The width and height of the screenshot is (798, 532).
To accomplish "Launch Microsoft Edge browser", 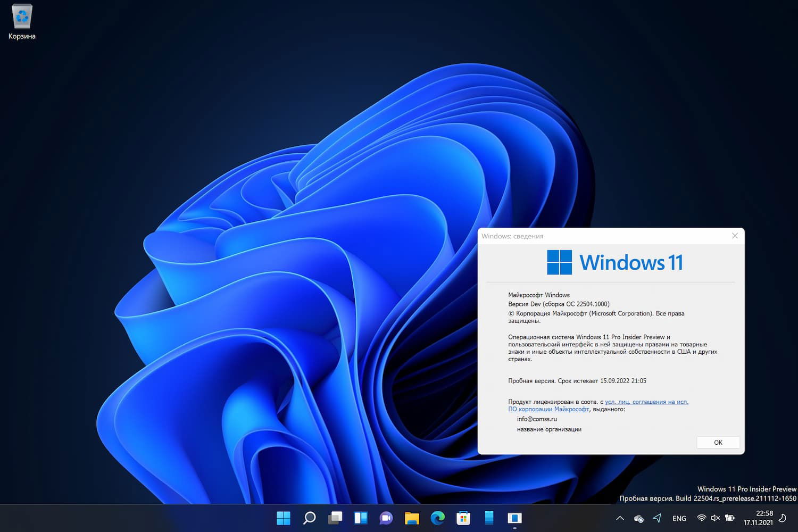I will (x=437, y=518).
